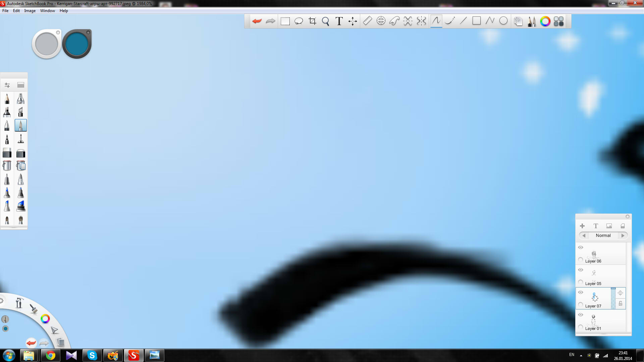Select the Steady Stroke tool

tap(450, 21)
